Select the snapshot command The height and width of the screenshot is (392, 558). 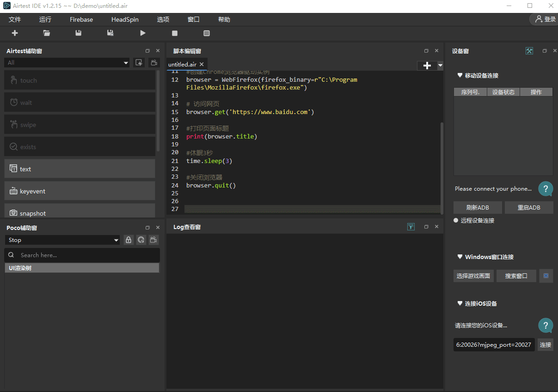click(x=80, y=211)
